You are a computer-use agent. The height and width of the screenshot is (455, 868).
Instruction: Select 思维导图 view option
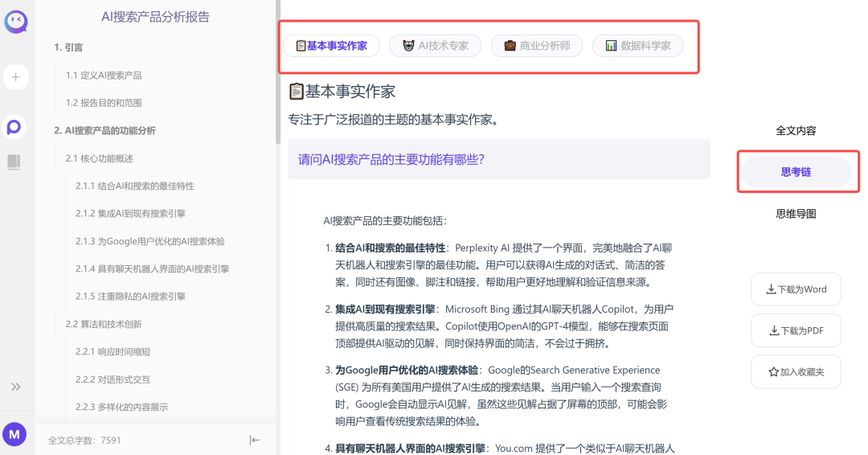tap(796, 214)
